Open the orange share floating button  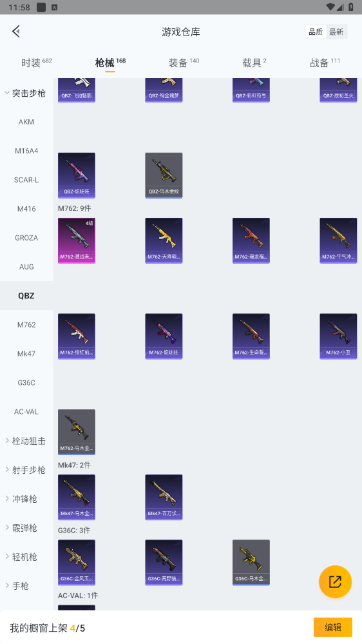pyautogui.click(x=335, y=581)
